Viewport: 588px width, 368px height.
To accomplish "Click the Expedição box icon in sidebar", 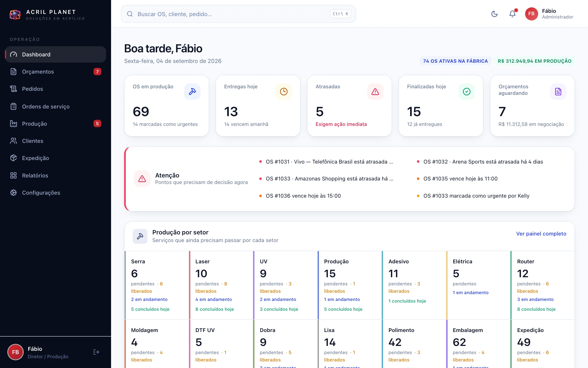I will click(x=13, y=158).
